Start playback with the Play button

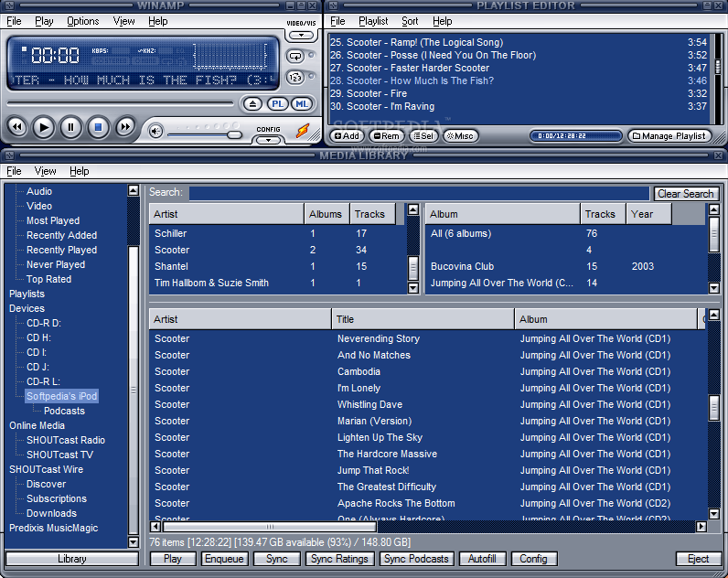point(44,127)
